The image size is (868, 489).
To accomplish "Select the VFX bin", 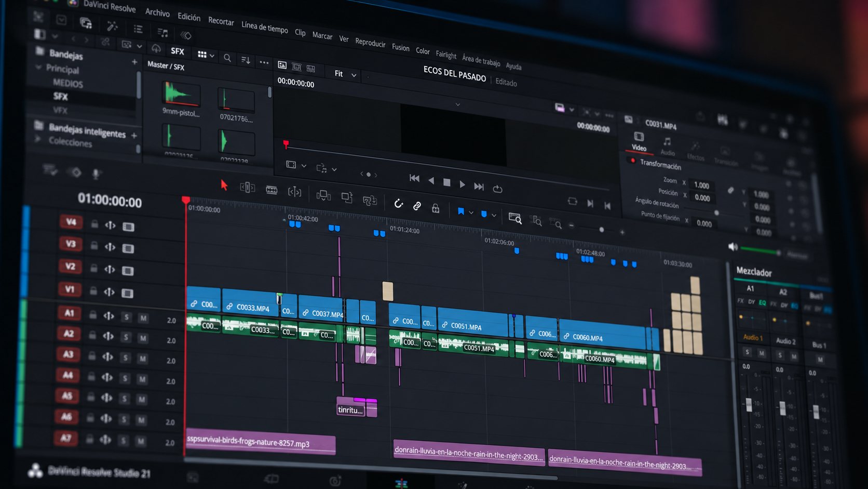I will 60,110.
